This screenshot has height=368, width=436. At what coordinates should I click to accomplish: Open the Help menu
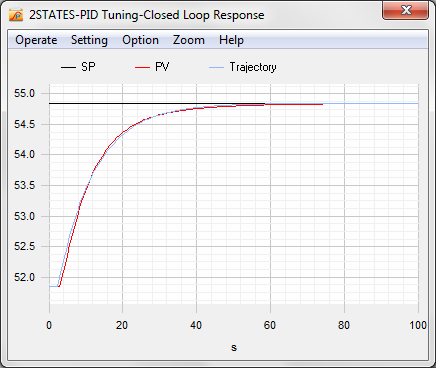click(x=231, y=40)
